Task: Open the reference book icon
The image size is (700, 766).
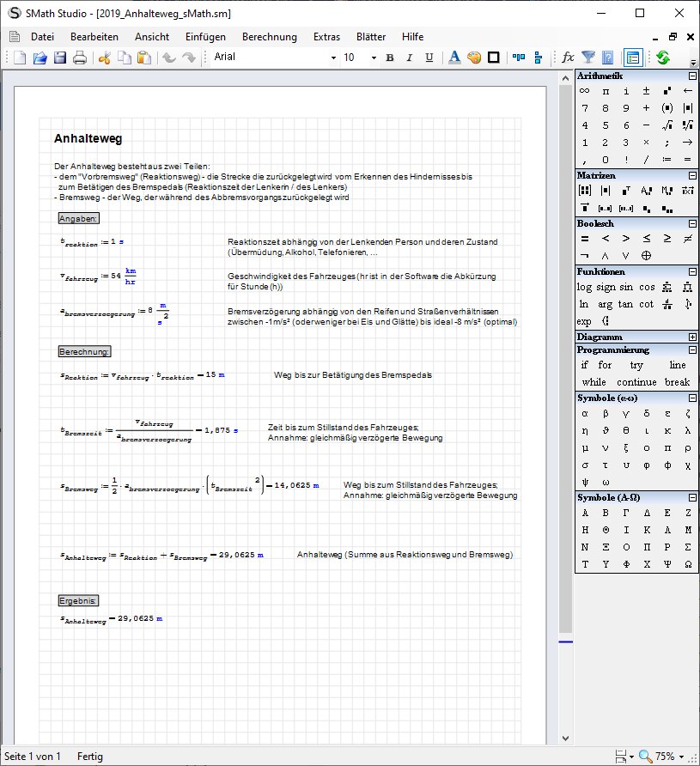Action: [x=608, y=58]
